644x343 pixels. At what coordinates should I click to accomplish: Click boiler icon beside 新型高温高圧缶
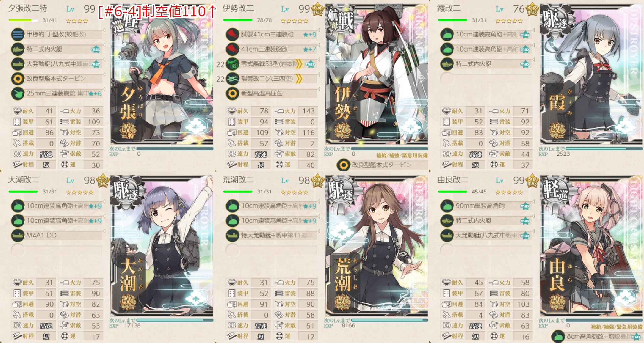click(x=232, y=94)
